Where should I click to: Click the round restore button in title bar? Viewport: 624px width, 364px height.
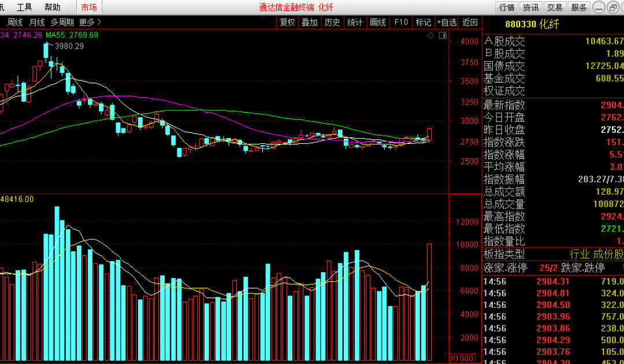coord(612,8)
